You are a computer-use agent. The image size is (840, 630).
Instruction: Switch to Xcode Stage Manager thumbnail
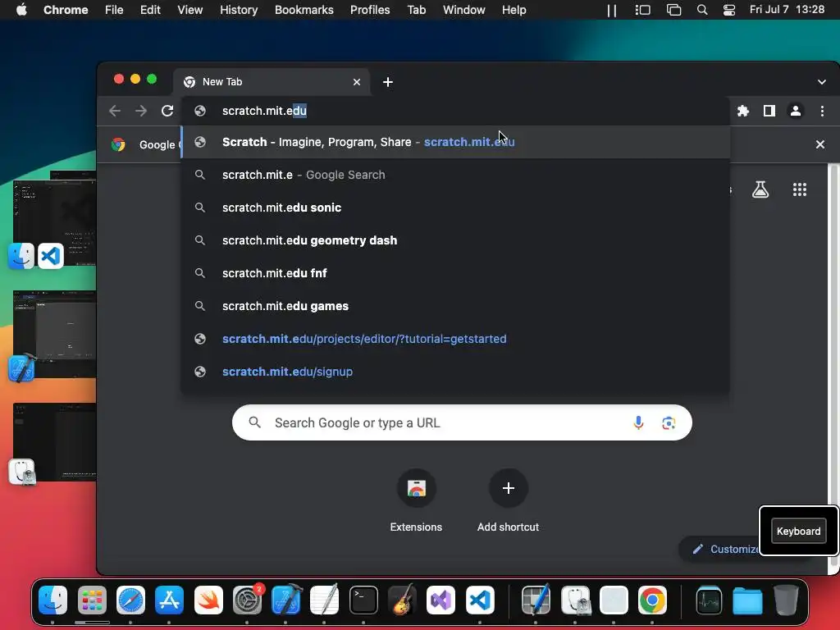(53, 336)
